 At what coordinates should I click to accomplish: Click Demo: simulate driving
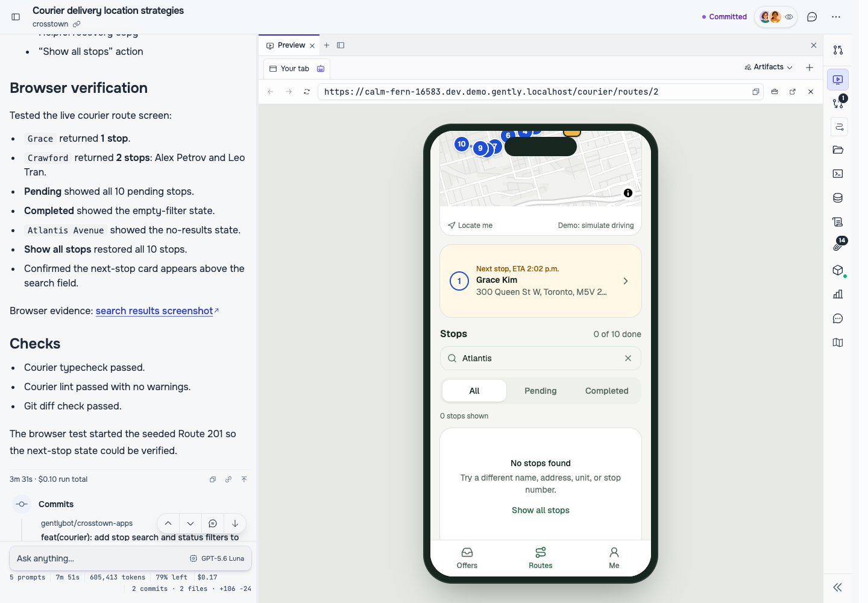click(x=596, y=226)
